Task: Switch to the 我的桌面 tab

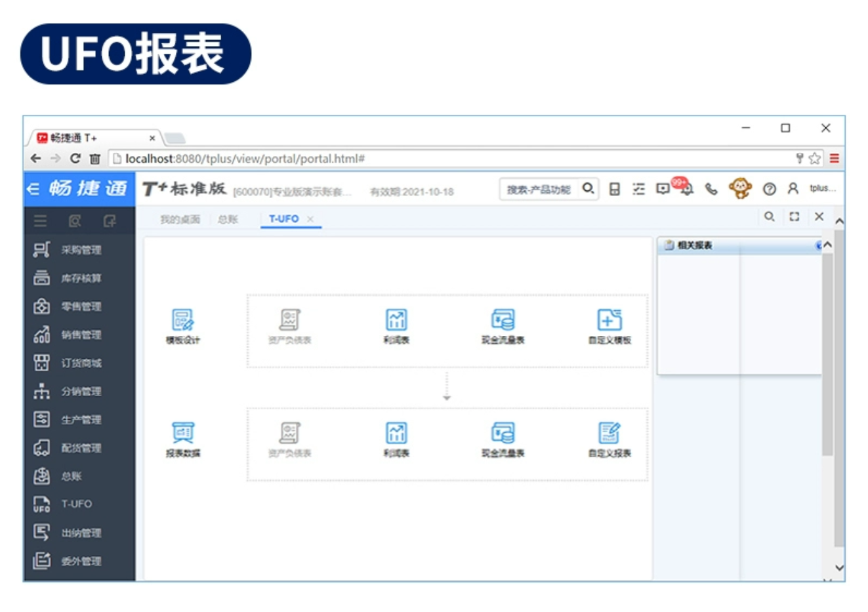Action: tap(180, 219)
